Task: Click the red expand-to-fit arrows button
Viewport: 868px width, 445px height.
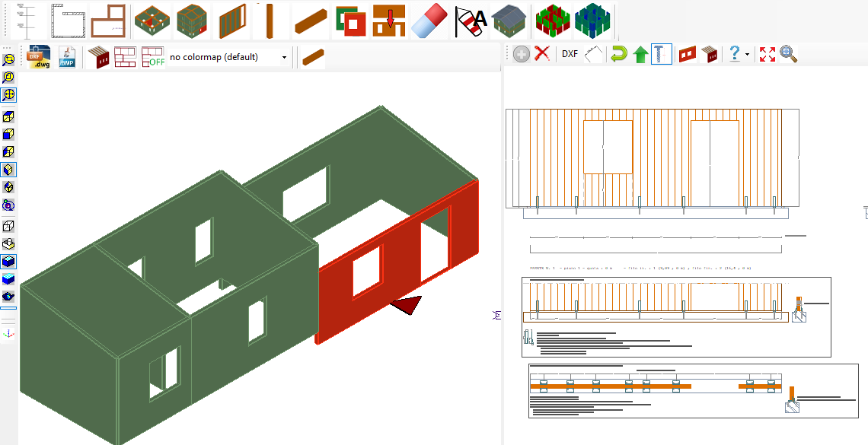Action: coord(767,54)
